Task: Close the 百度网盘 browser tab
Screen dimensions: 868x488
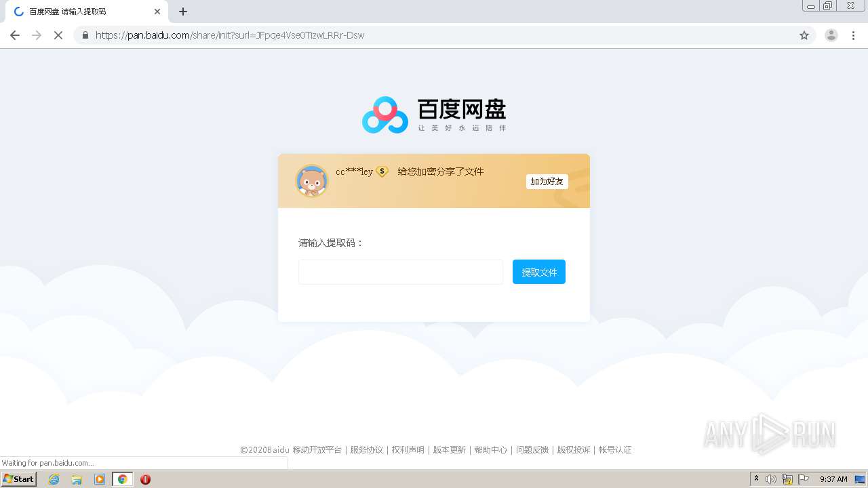Action: [157, 12]
